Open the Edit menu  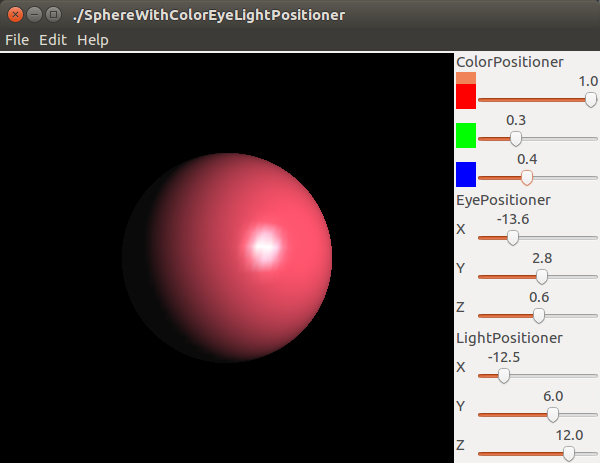pyautogui.click(x=53, y=40)
